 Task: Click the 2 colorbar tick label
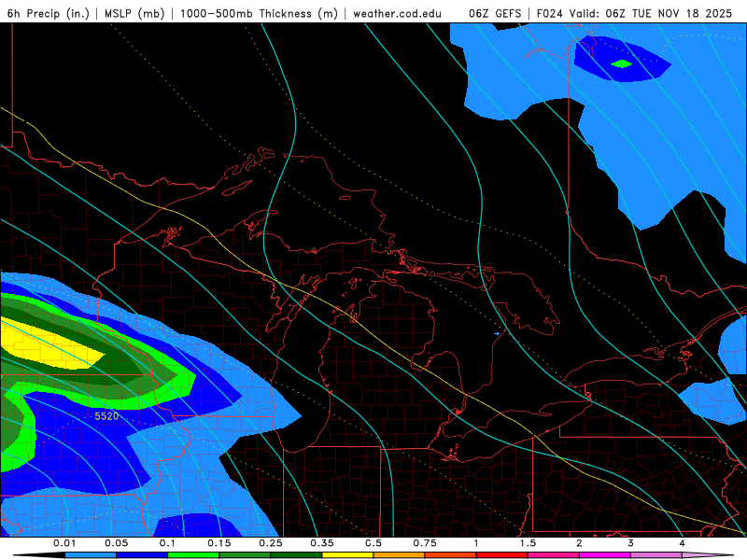point(579,543)
